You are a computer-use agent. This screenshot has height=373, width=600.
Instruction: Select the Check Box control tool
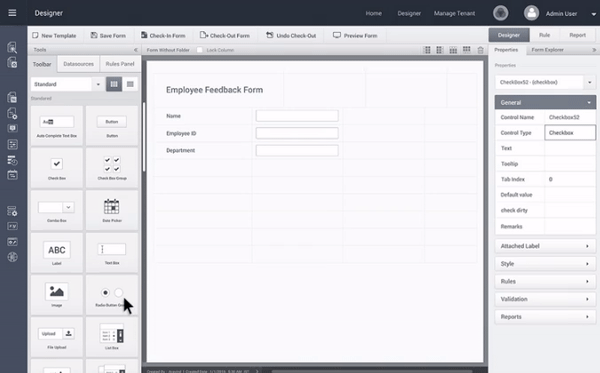pyautogui.click(x=57, y=168)
